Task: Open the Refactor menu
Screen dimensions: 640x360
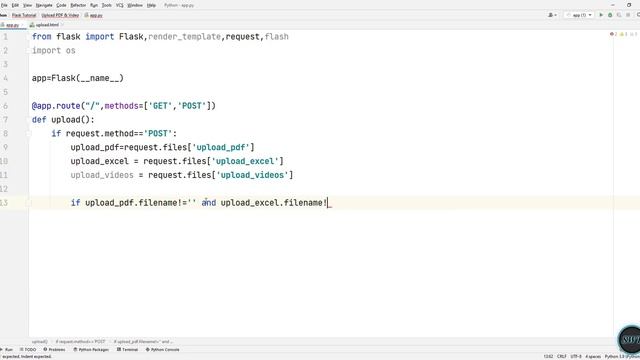Action: (x=78, y=5)
